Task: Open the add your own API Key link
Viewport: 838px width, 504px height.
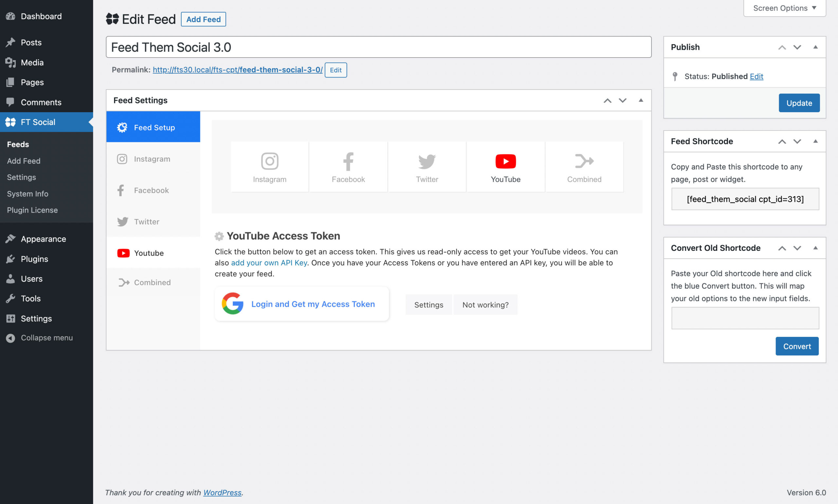Action: click(x=269, y=263)
